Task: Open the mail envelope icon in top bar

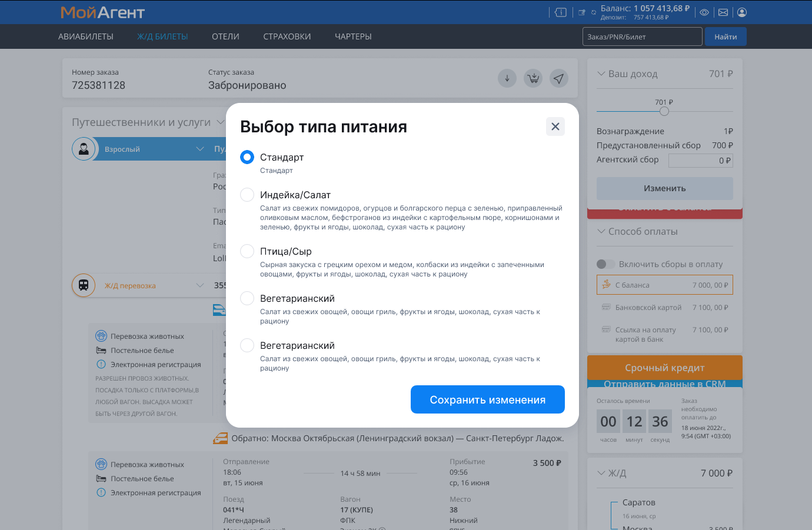Action: [x=723, y=12]
